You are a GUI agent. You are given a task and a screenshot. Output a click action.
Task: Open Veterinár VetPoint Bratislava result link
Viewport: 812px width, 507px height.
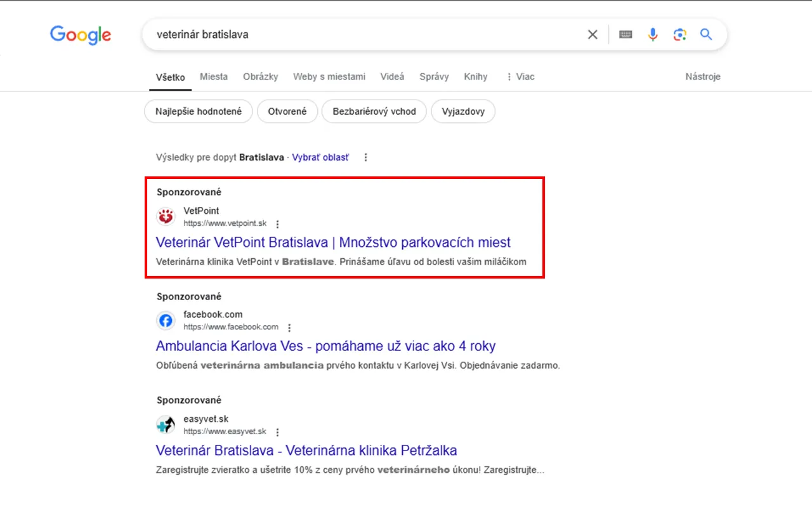coord(333,242)
